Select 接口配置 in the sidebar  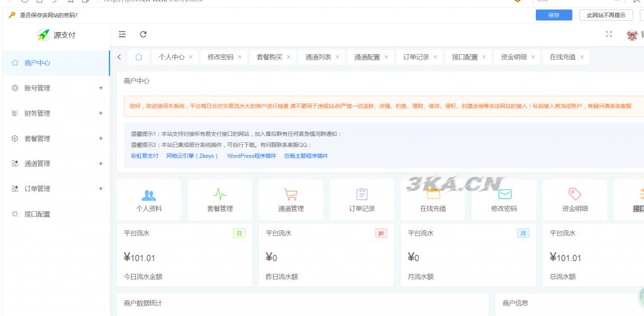(x=37, y=214)
